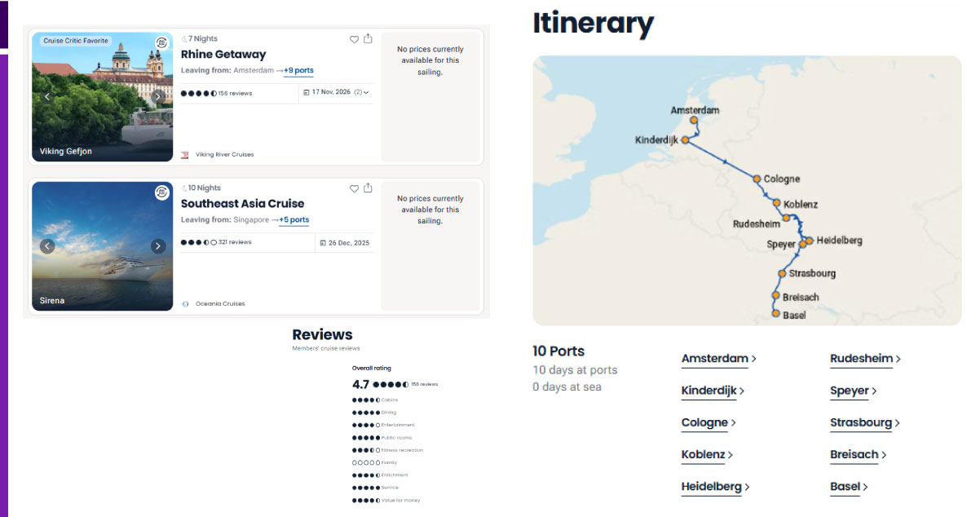Image resolution: width=980 pixels, height=517 pixels.
Task: Expand the +9 ports list for Rhine Getaway
Action: (x=298, y=71)
